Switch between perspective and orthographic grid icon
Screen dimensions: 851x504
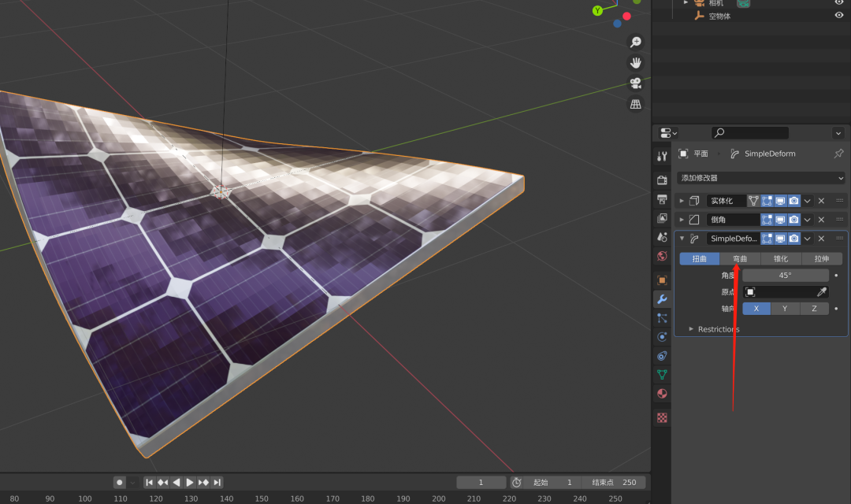tap(636, 104)
